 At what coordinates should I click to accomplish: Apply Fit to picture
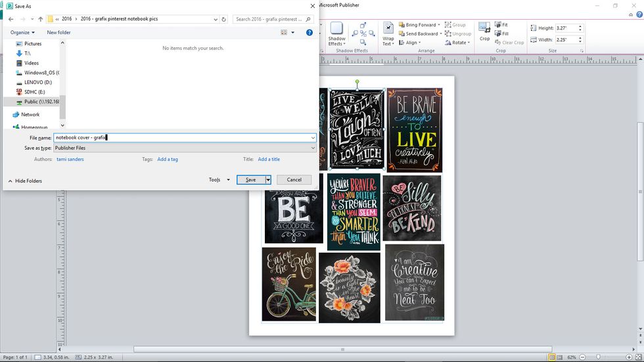(501, 24)
